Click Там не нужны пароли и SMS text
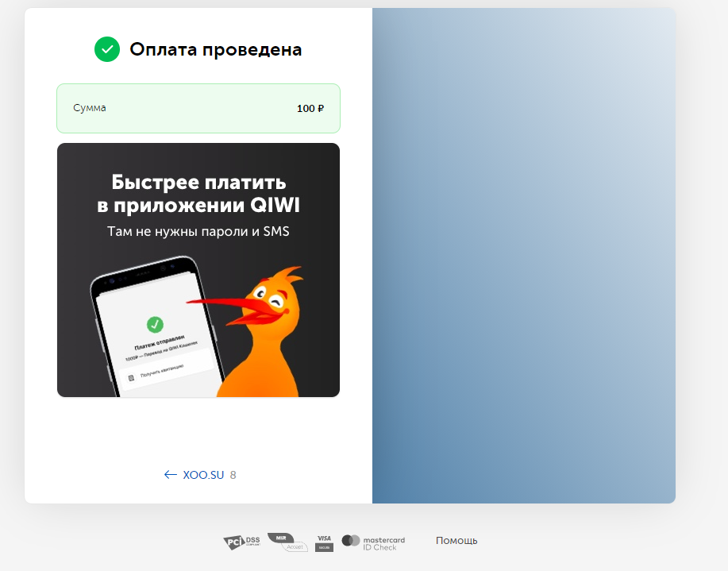728x571 pixels. (198, 231)
